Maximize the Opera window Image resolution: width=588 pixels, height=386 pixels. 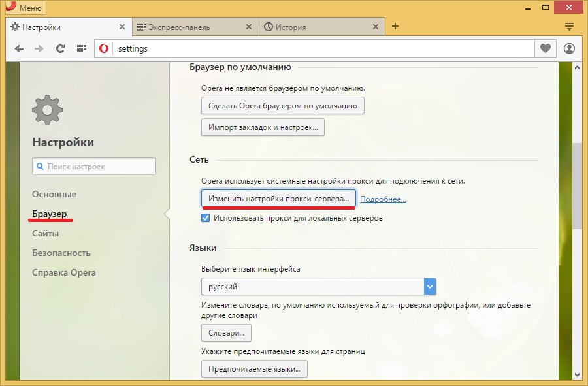coord(546,7)
